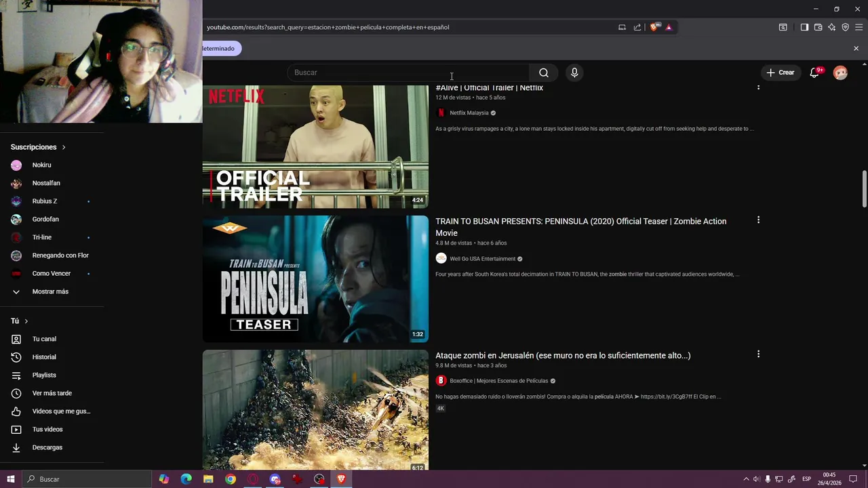Open the browser hamburger menu

[859, 27]
